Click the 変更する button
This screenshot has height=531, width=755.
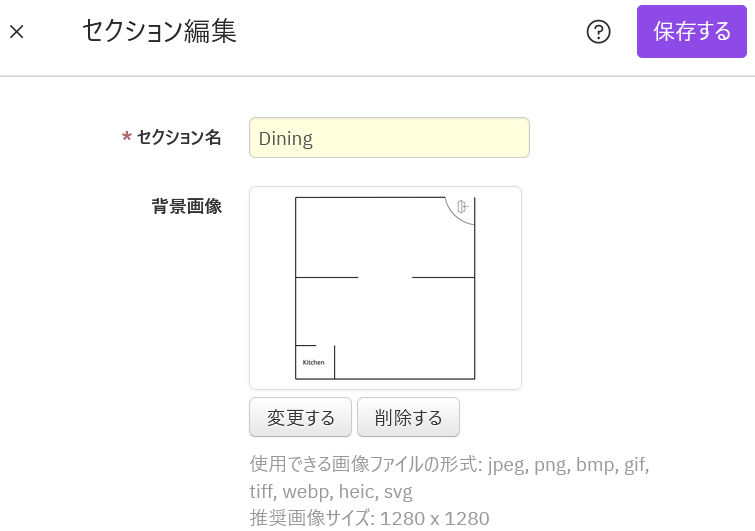[300, 418]
